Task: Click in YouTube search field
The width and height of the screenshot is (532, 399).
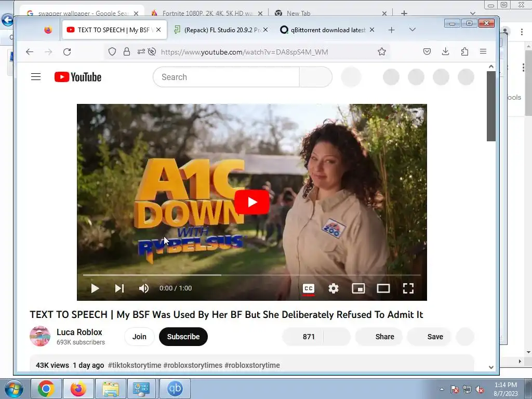Action: [x=227, y=77]
